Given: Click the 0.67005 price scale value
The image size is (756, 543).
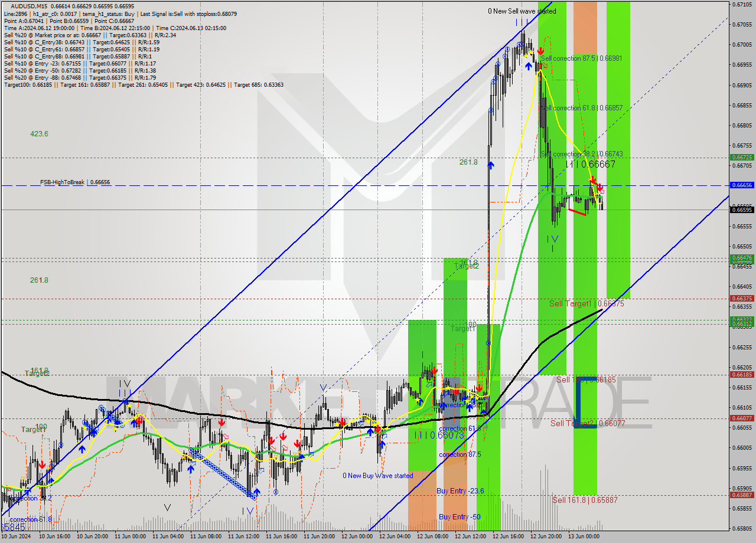Looking at the screenshot, I should pyautogui.click(x=742, y=44).
